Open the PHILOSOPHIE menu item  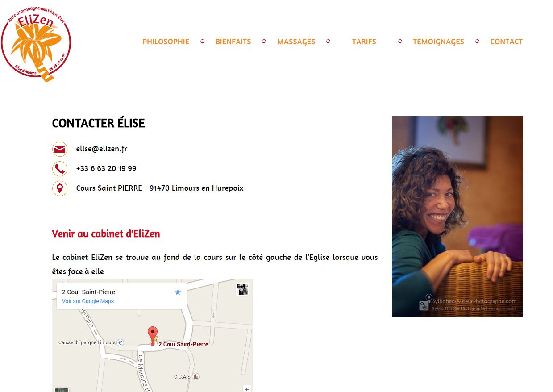click(166, 42)
